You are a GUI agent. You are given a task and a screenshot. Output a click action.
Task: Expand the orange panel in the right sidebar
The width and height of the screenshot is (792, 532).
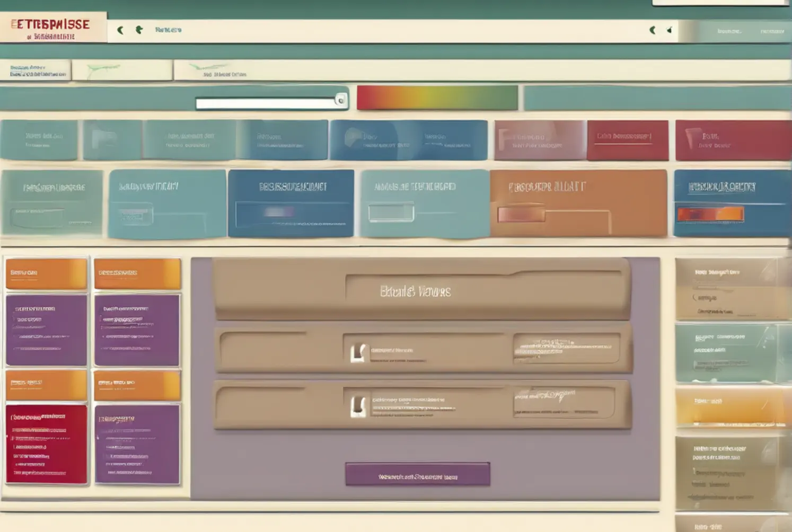[732, 406]
